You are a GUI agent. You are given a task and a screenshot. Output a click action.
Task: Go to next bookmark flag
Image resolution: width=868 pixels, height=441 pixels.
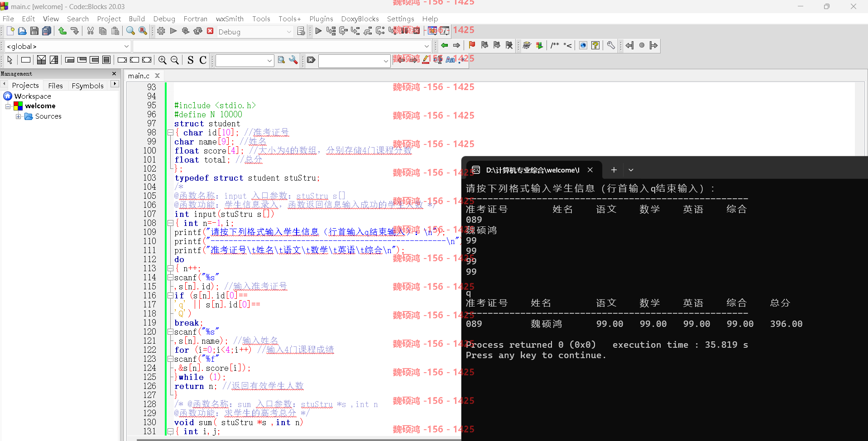coord(497,45)
